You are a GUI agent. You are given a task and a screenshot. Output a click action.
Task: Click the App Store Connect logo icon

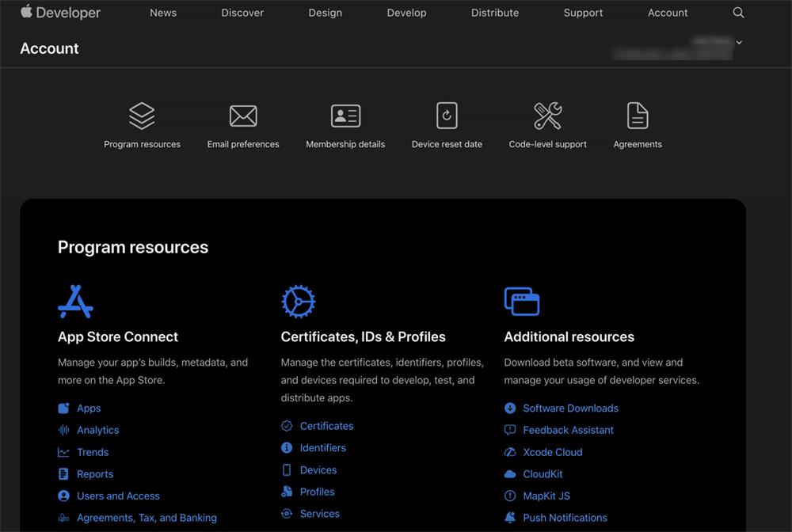[75, 302]
